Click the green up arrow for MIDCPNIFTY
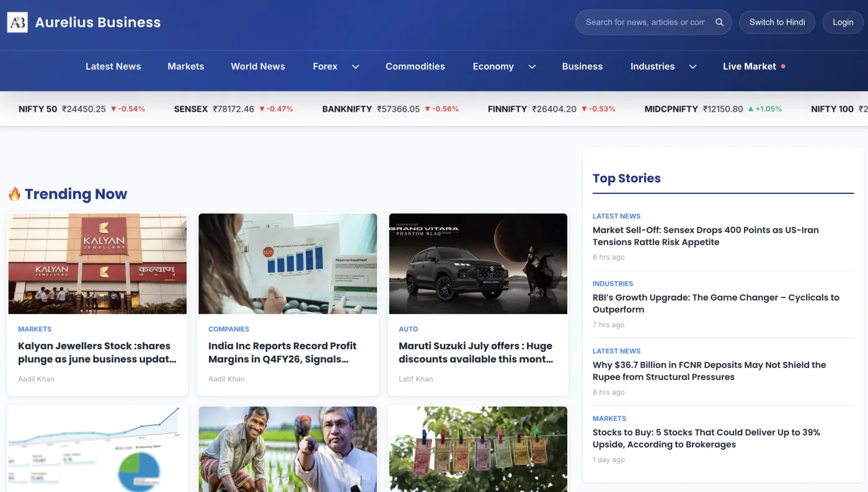This screenshot has width=868, height=492. 751,109
